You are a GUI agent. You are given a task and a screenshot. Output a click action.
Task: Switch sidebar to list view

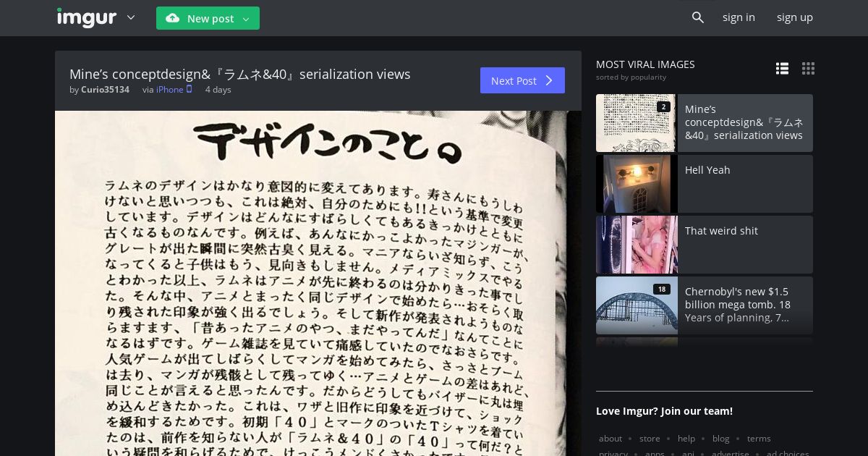(782, 69)
